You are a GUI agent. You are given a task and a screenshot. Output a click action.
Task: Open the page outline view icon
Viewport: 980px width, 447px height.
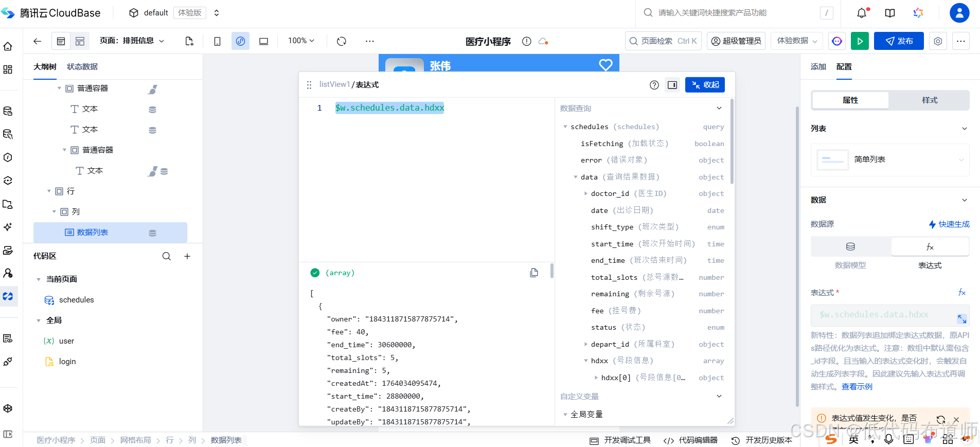(x=61, y=41)
